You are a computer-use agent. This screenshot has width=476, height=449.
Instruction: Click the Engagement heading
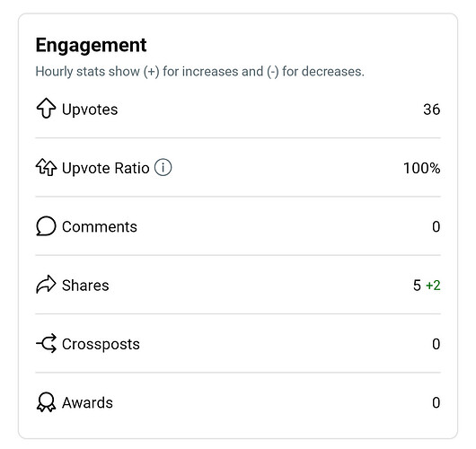[x=91, y=46]
